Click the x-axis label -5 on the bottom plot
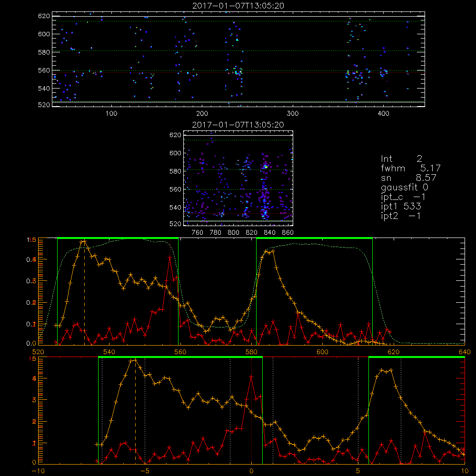Image resolution: width=476 pixels, height=476 pixels. click(x=145, y=471)
